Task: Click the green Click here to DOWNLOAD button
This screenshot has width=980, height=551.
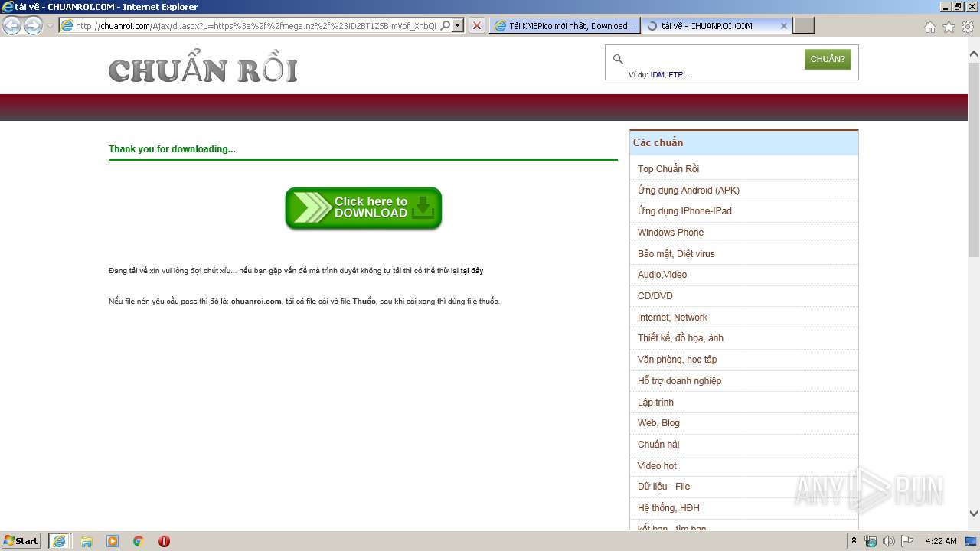Action: (364, 208)
